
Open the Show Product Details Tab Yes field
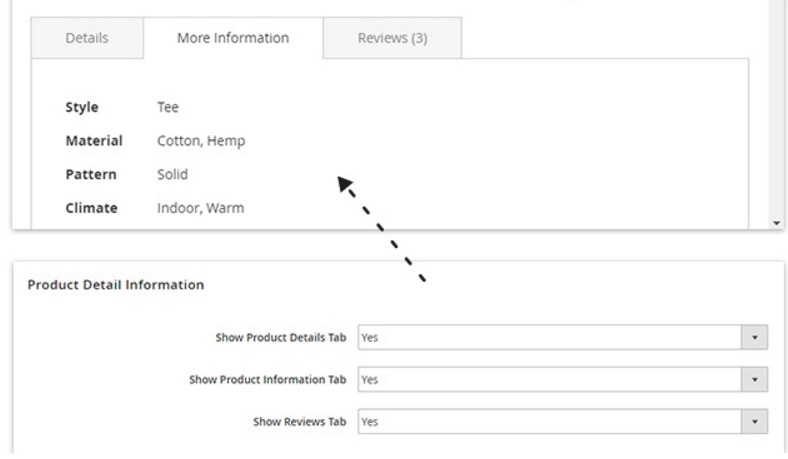pyautogui.click(x=550, y=338)
